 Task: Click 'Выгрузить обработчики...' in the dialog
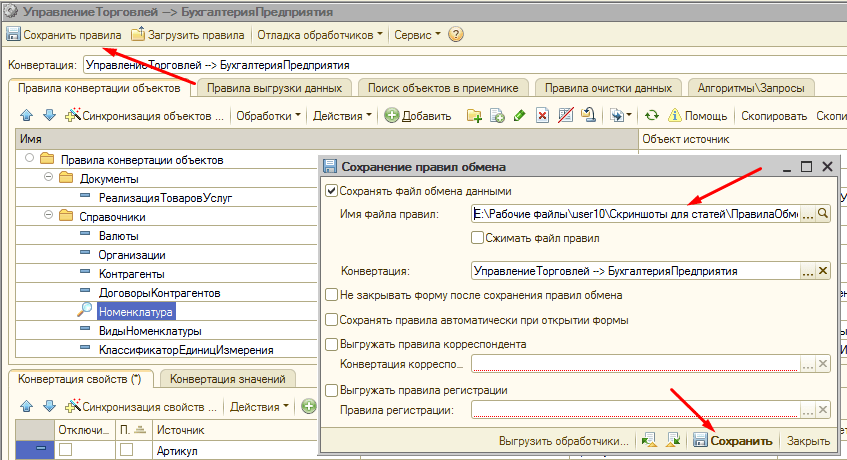tap(563, 441)
